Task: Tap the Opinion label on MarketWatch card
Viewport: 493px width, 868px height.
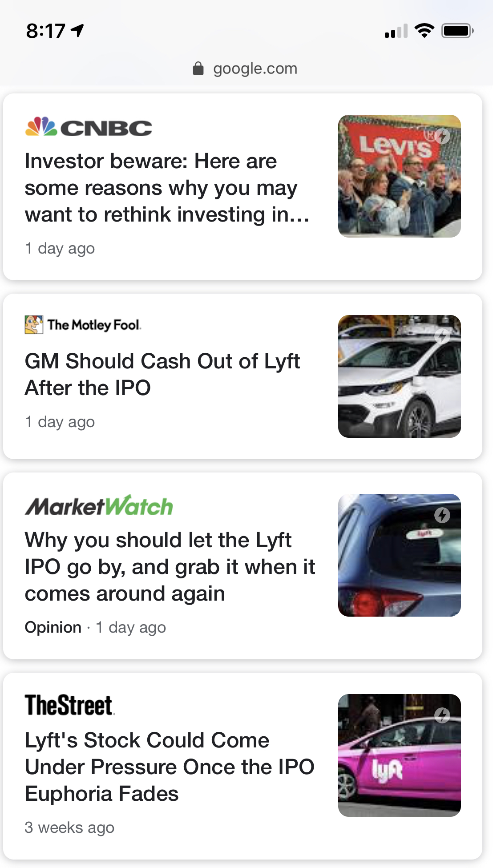Action: (x=53, y=627)
